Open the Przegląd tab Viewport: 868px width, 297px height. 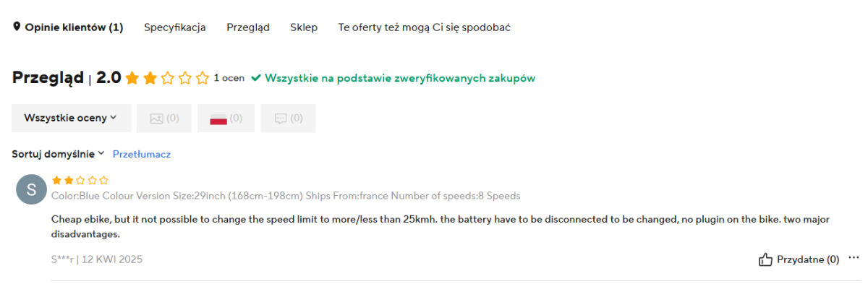click(x=247, y=27)
